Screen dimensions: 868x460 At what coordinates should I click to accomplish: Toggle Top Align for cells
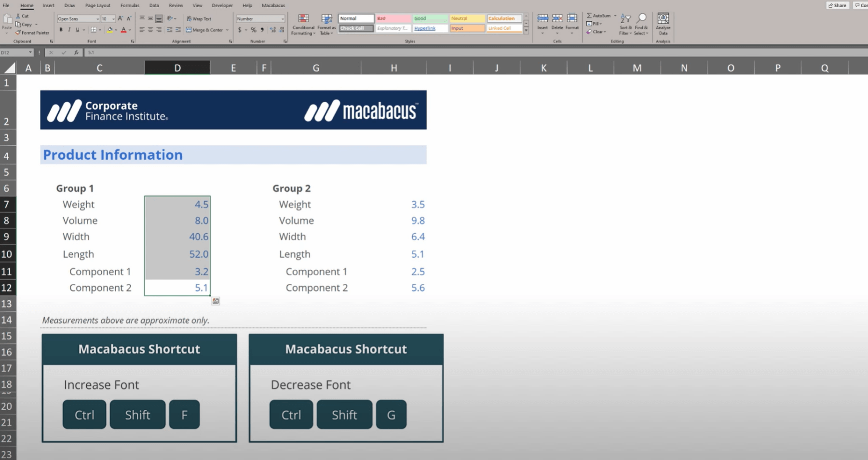point(142,19)
